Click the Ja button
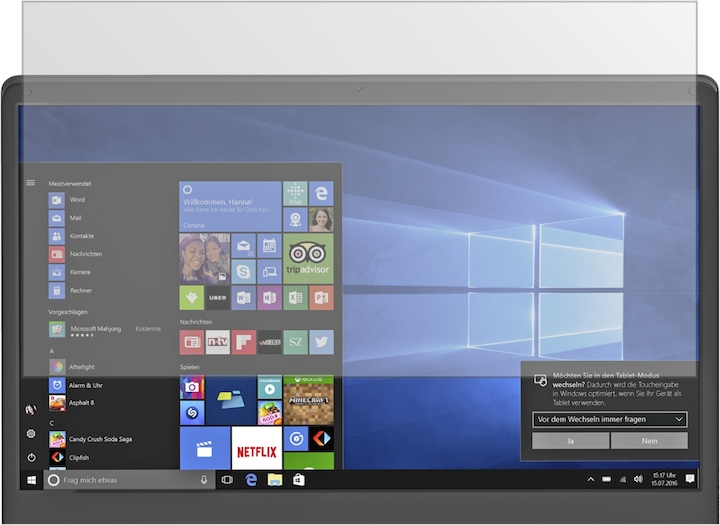This screenshot has height=525, width=720. (571, 441)
